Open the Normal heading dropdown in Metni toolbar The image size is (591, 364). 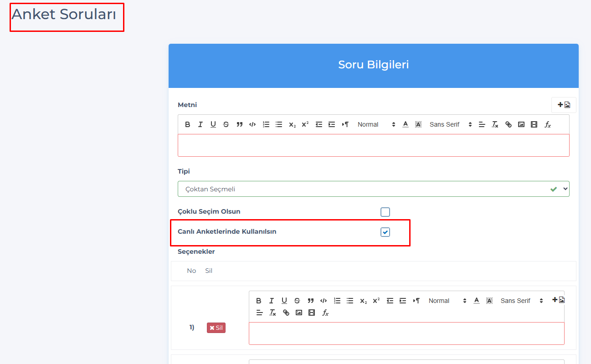(x=376, y=124)
